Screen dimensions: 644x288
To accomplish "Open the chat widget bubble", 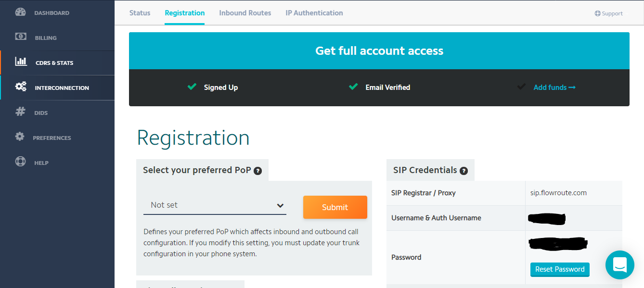I will (x=619, y=264).
